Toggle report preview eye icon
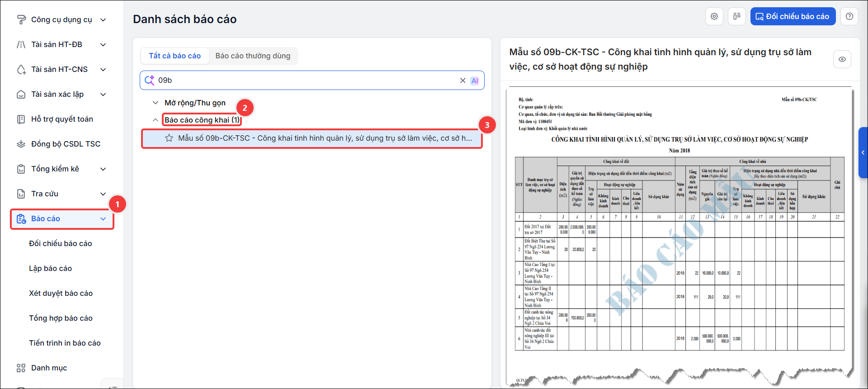 coord(842,59)
